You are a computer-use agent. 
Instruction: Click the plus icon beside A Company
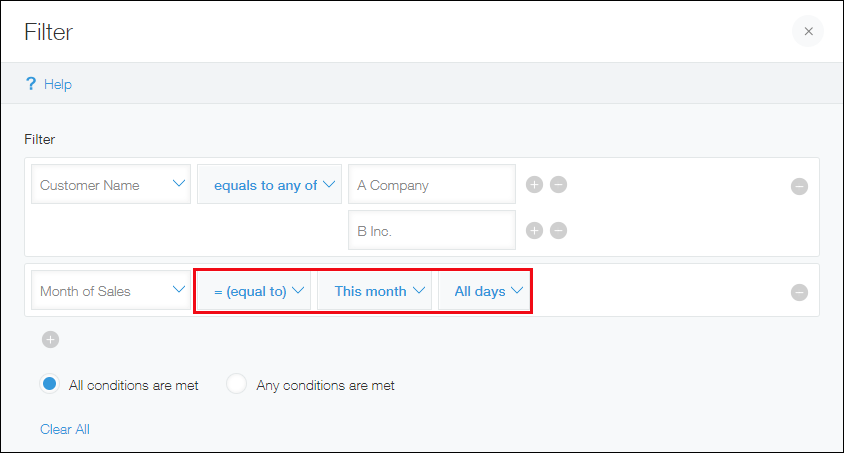pyautogui.click(x=534, y=185)
